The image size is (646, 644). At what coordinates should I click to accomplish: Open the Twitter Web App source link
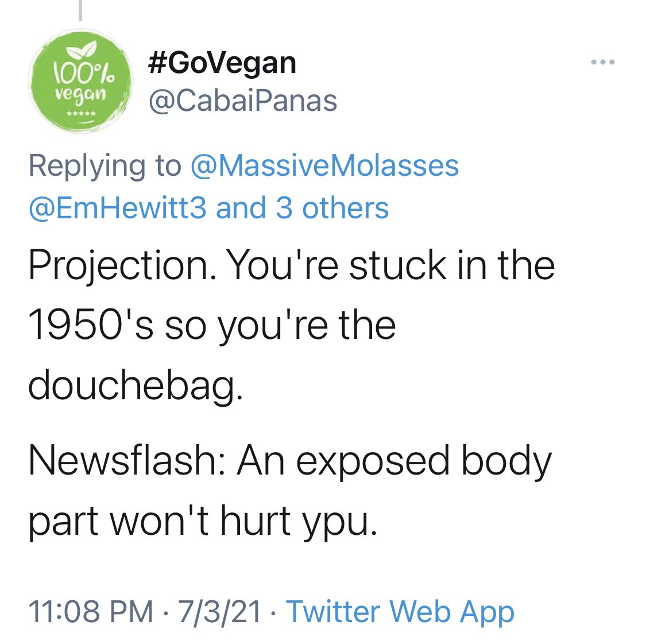pos(400,611)
